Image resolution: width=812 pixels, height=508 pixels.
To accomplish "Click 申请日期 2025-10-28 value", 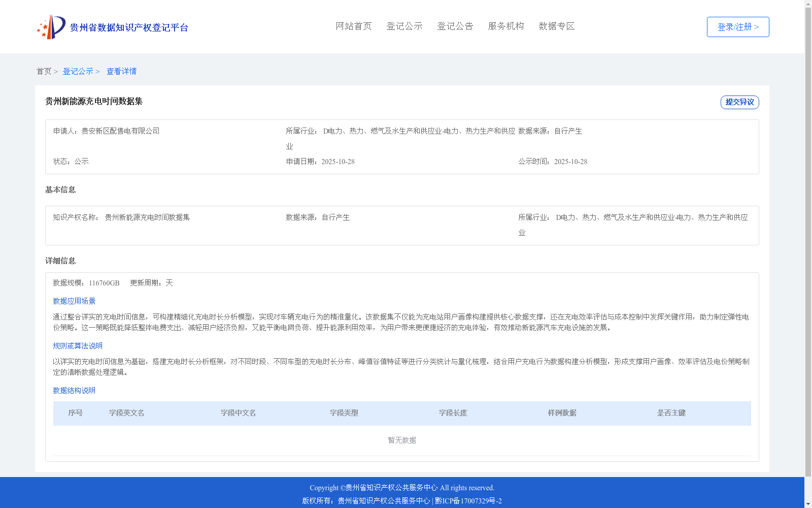I will (338, 162).
